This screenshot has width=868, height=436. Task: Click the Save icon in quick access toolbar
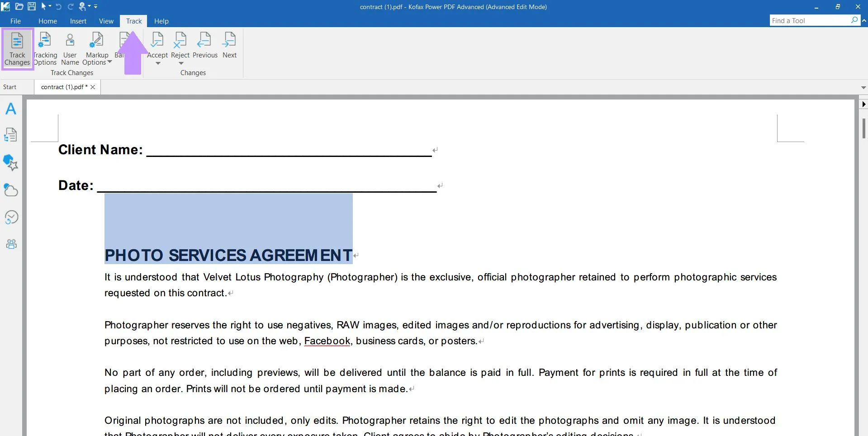tap(32, 6)
